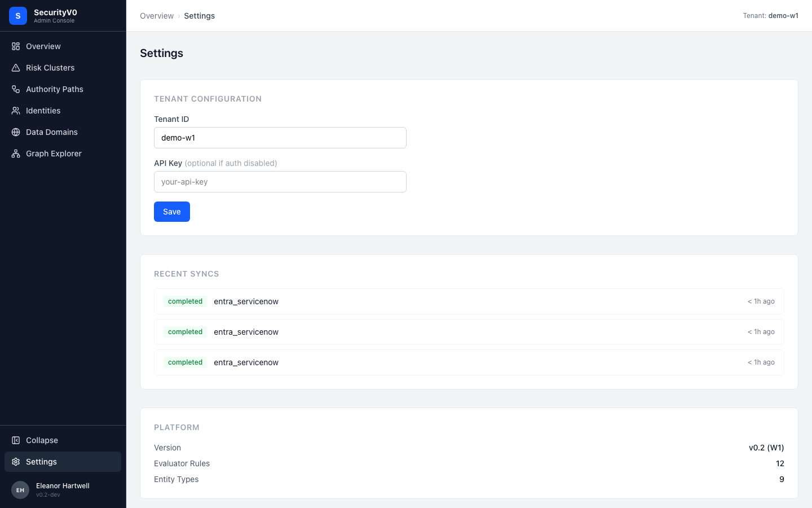This screenshot has height=508, width=812.
Task: Click the Settings breadcrumb text
Action: click(x=199, y=16)
